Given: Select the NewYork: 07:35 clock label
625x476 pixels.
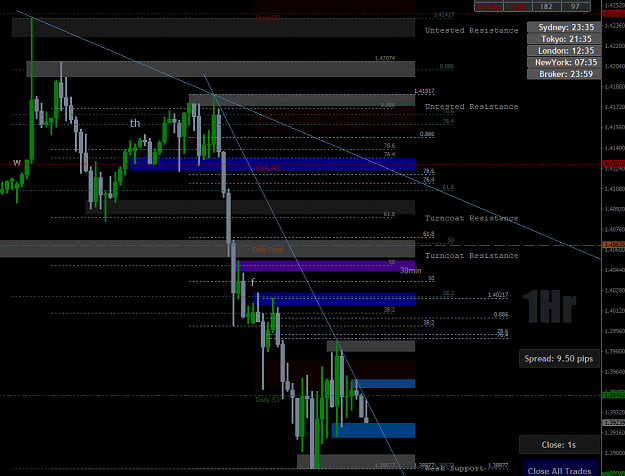Looking at the screenshot, I should [x=564, y=62].
